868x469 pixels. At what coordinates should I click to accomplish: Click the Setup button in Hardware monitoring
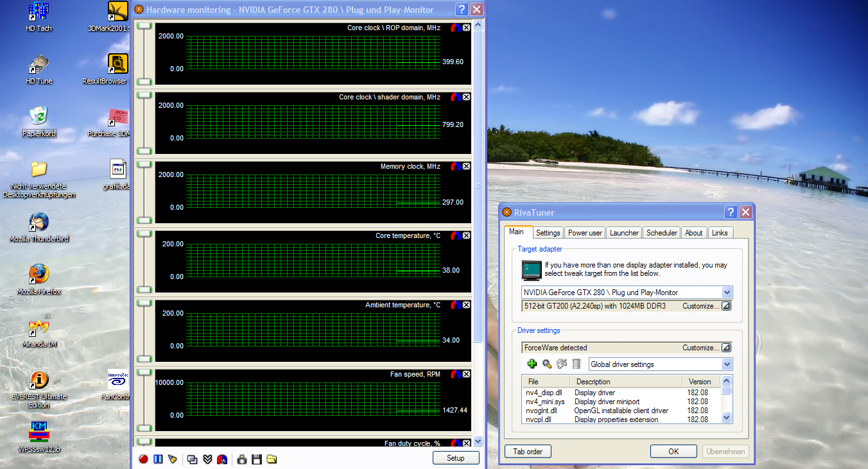click(x=456, y=458)
